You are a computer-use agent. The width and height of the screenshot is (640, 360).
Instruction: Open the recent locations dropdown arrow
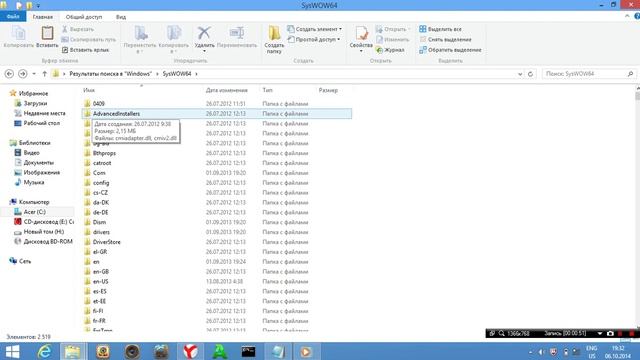[x=34, y=74]
